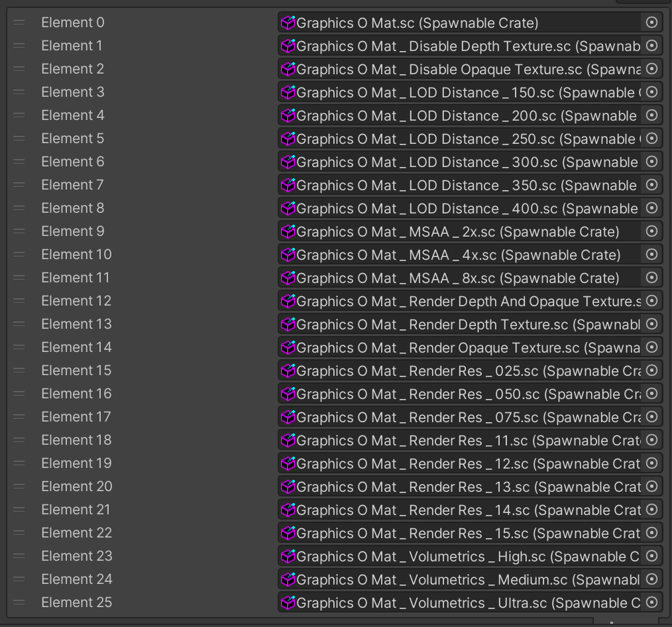Open object picker for Element 0

coord(651,23)
